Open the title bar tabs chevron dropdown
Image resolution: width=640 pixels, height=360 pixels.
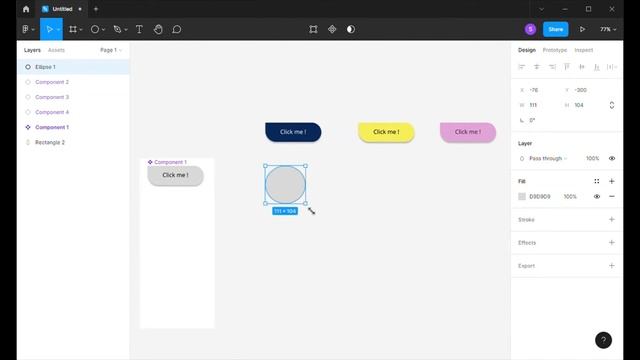(x=541, y=9)
